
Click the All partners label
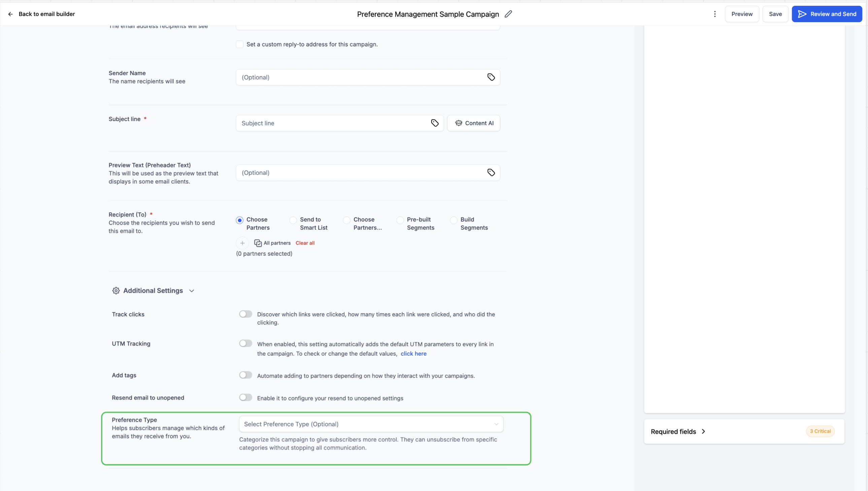(277, 243)
